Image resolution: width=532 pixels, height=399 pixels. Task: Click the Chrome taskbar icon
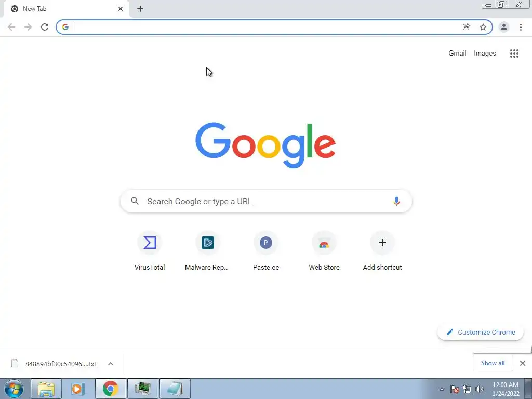[x=111, y=389]
